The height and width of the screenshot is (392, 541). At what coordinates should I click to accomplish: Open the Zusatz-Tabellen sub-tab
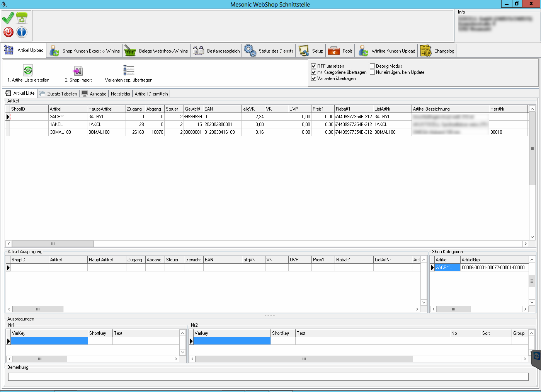click(x=58, y=94)
